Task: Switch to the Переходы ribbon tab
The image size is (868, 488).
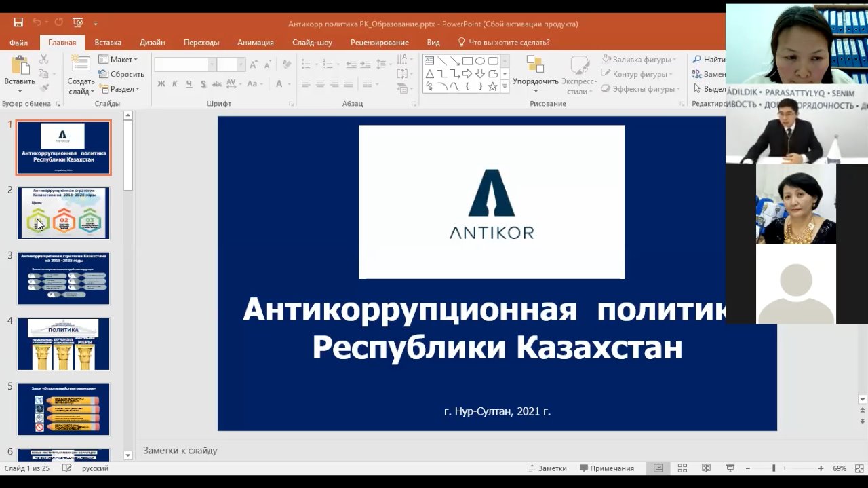Action: coord(201,42)
